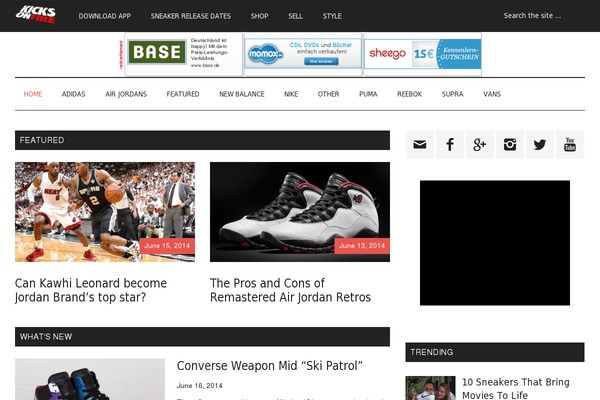600x400 pixels.
Task: Read Can Kawhi Leonard become Jordan Brand's top star
Action: coord(91,290)
